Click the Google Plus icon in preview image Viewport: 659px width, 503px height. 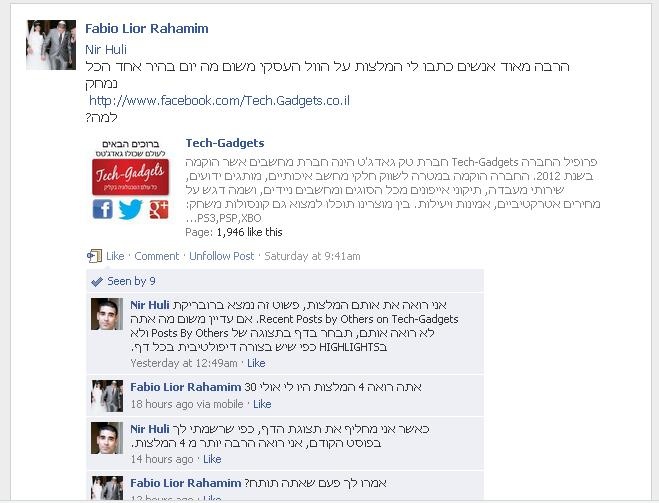pos(159,209)
